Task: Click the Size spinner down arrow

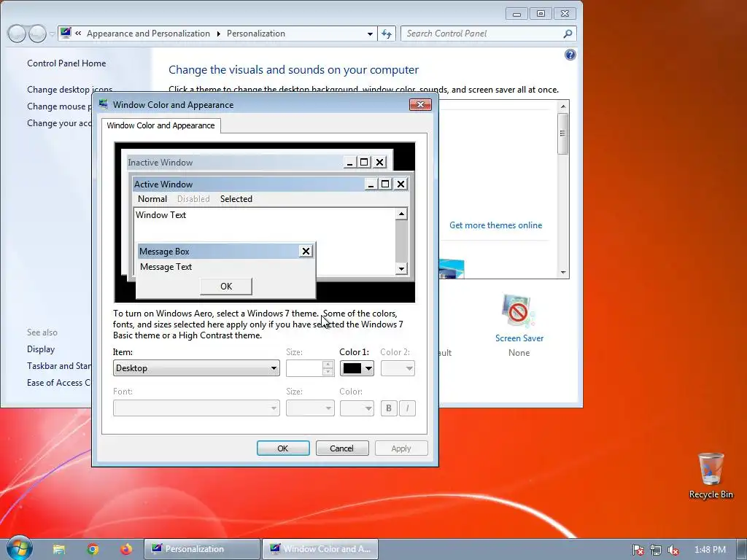Action: (x=328, y=372)
